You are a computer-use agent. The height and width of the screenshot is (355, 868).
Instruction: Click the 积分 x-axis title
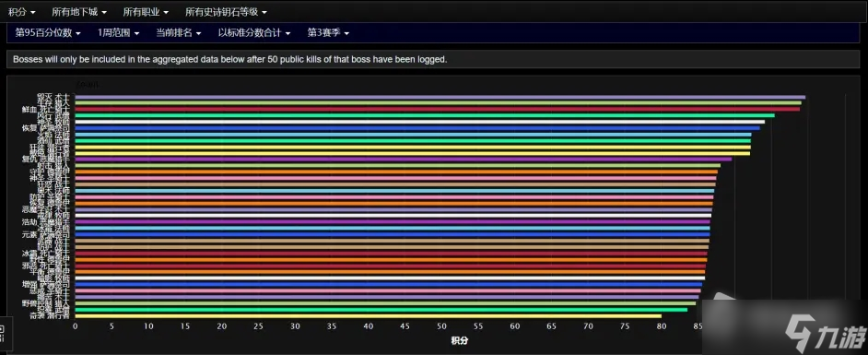[x=460, y=340]
